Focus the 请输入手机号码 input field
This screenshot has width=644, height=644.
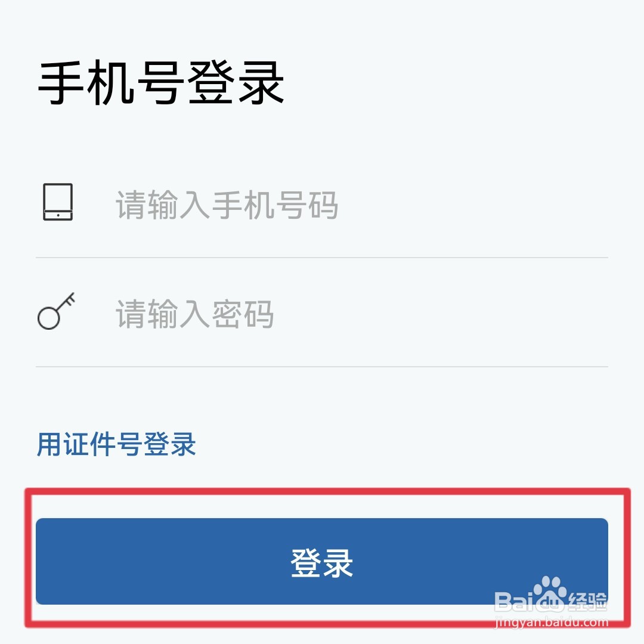coord(321,204)
